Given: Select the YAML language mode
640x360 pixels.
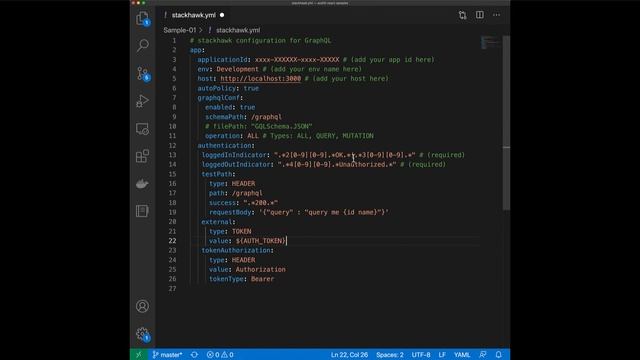Looking at the screenshot, I should pos(462,355).
